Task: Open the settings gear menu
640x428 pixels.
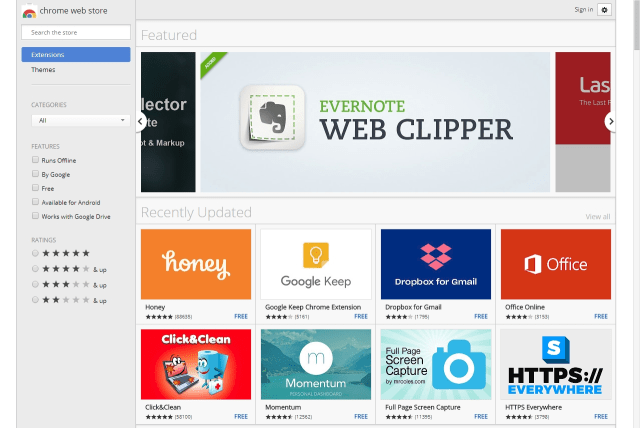Action: [604, 9]
